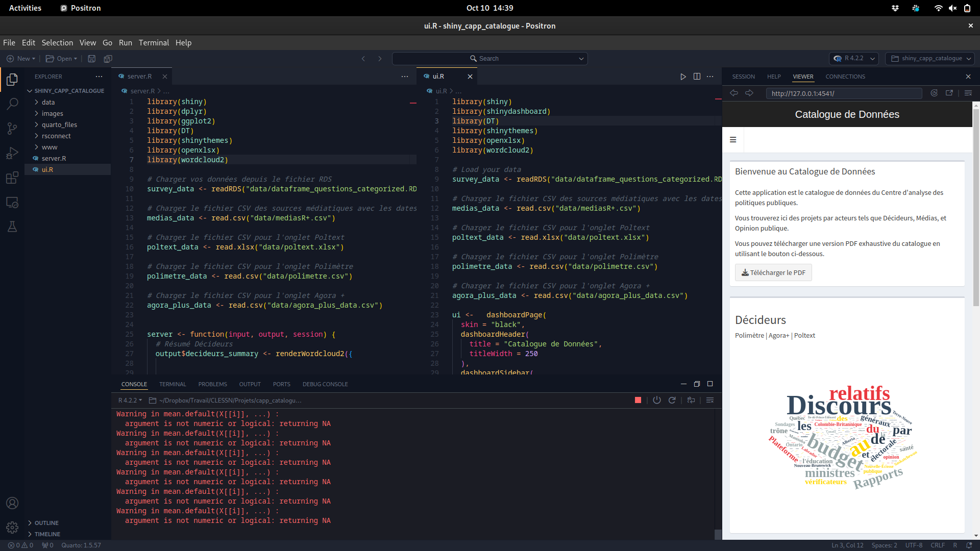The height and width of the screenshot is (551, 980).
Task: Open the Selection menu
Action: [x=57, y=43]
